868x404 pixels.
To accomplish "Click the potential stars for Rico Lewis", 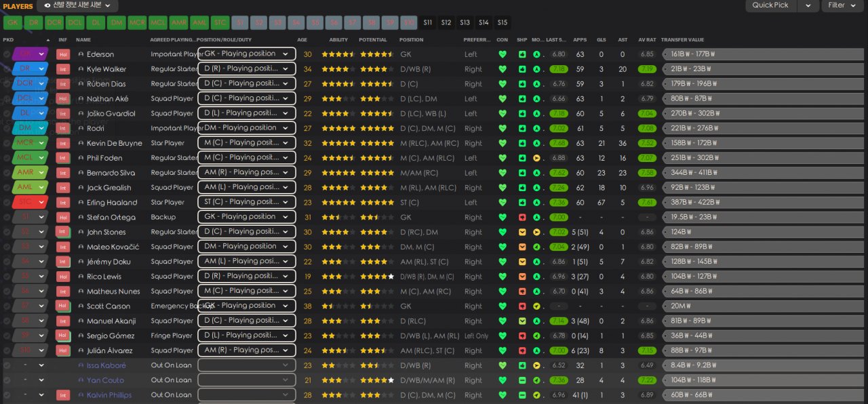I will point(377,277).
